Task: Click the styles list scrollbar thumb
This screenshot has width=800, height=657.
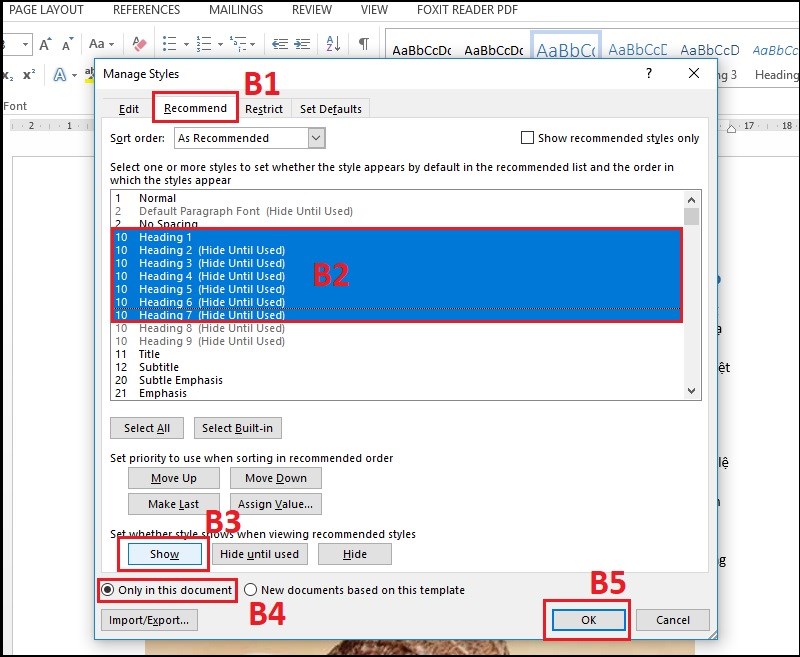Action: coord(691,216)
